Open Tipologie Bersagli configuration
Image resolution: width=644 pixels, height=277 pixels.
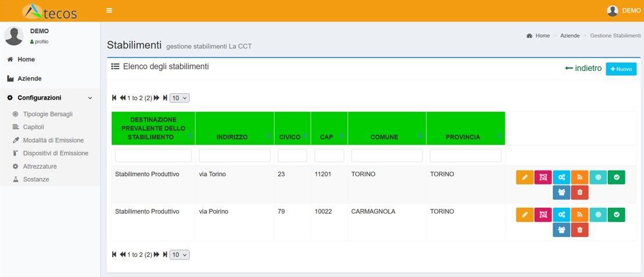click(x=48, y=114)
